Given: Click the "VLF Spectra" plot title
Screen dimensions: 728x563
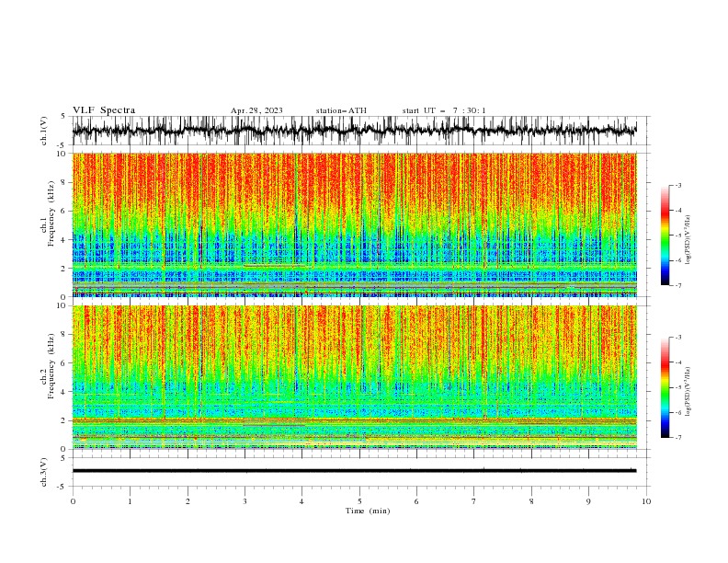Looking at the screenshot, I should point(104,110).
